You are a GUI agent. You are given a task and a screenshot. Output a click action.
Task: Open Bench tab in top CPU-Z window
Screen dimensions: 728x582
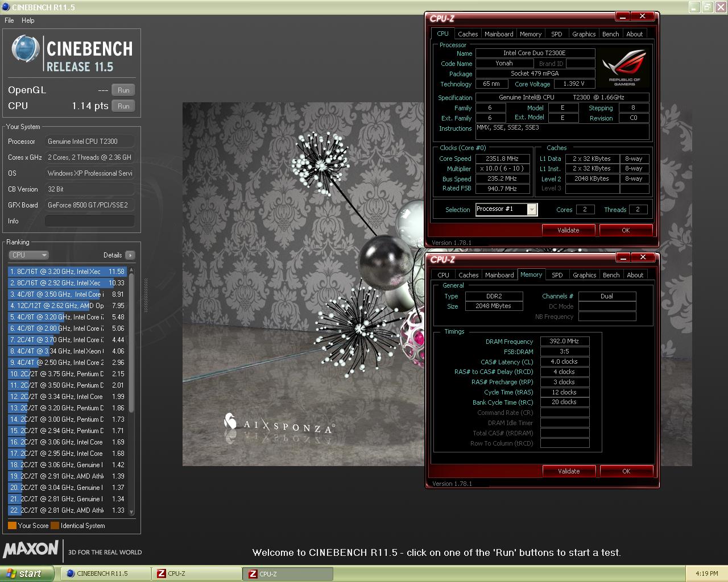(611, 34)
